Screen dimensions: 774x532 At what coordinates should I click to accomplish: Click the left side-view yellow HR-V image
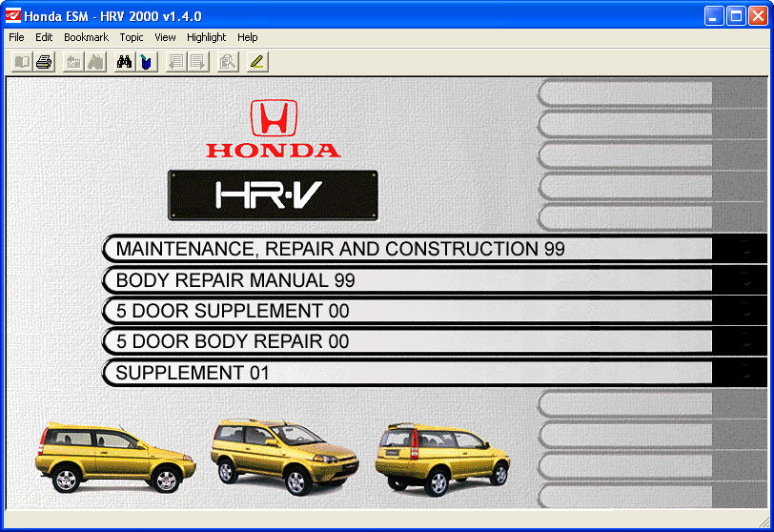click(115, 457)
